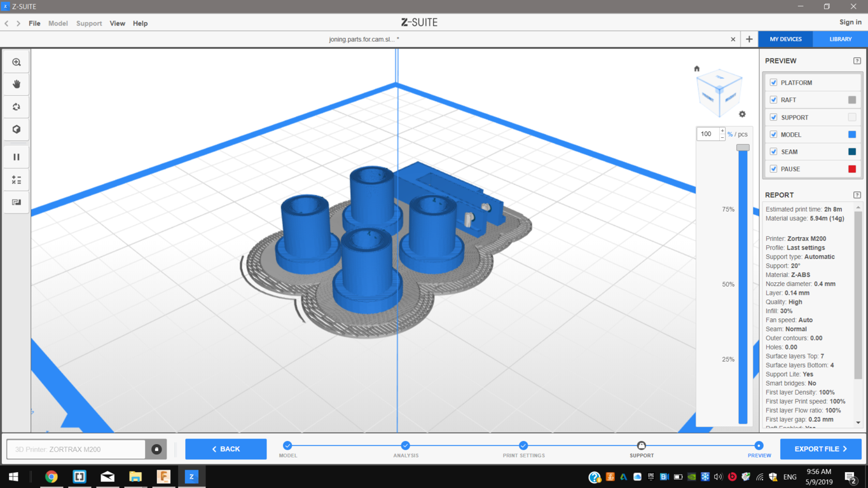Viewport: 868px width, 488px height.
Task: Open view cube settings gear
Action: click(742, 114)
